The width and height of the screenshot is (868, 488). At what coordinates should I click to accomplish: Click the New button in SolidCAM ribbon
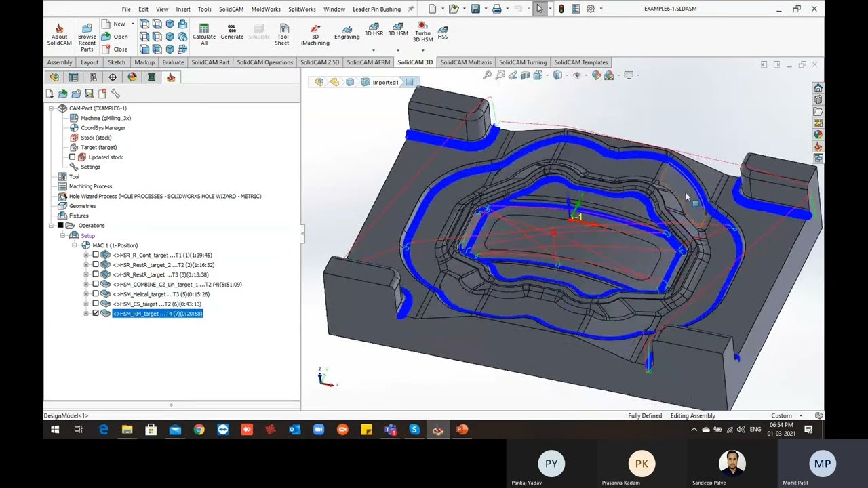tap(114, 24)
